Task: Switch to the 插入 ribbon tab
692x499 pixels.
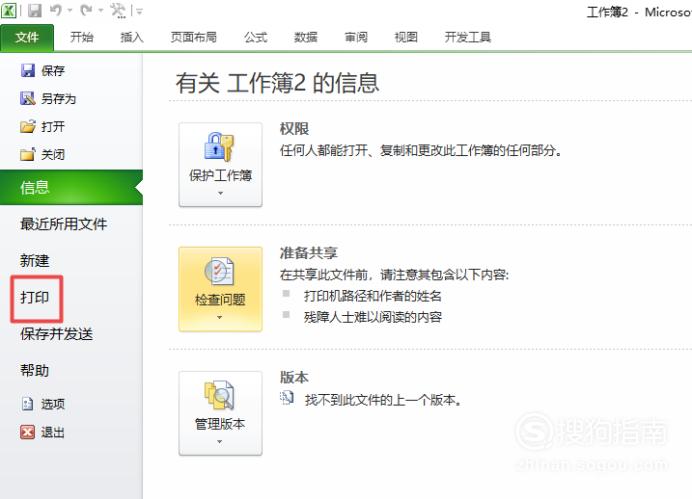Action: pos(132,37)
